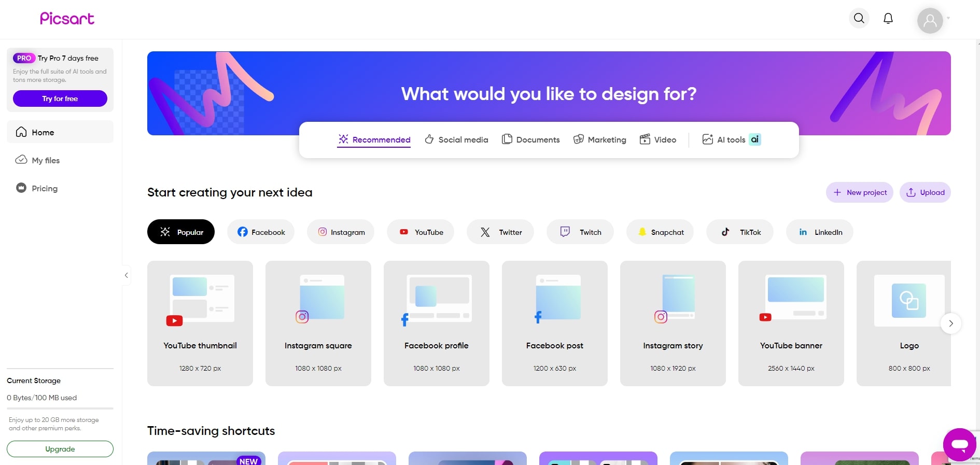
Task: Open Facebook profile template card
Action: pos(437,323)
